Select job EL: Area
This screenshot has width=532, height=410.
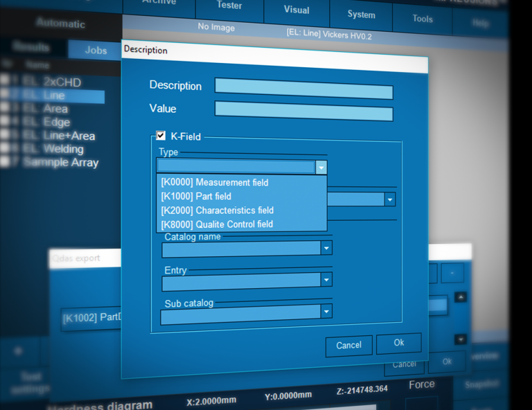45,109
